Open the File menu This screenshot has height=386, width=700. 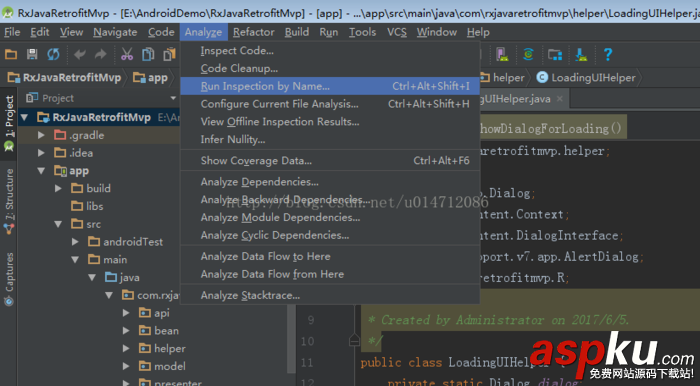coord(12,32)
